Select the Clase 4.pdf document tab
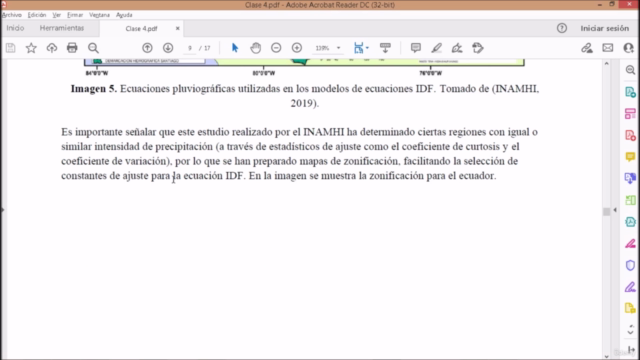 point(141,29)
